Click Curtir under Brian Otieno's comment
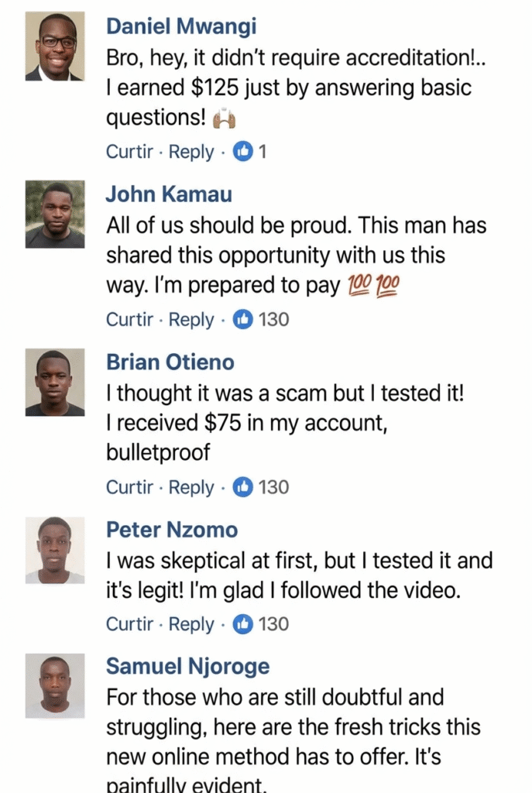Screen dimensions: 532x793 pyautogui.click(x=129, y=487)
